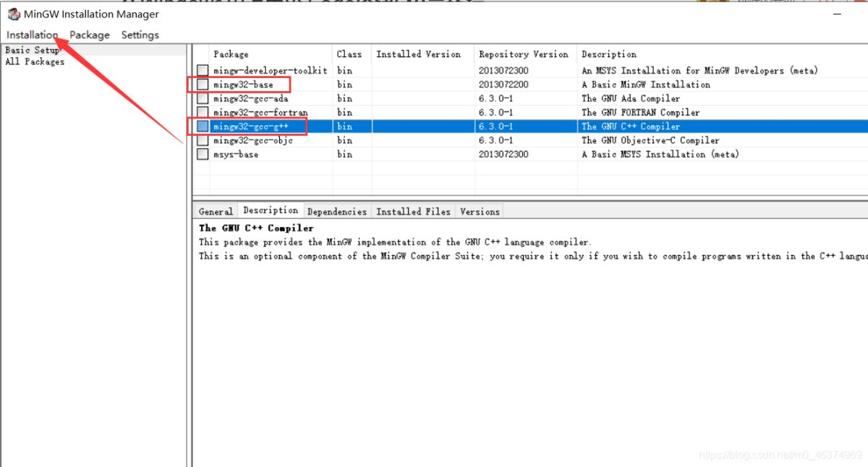
Task: Mark checkbox for mingw32-gcc-objc
Action: (x=203, y=140)
